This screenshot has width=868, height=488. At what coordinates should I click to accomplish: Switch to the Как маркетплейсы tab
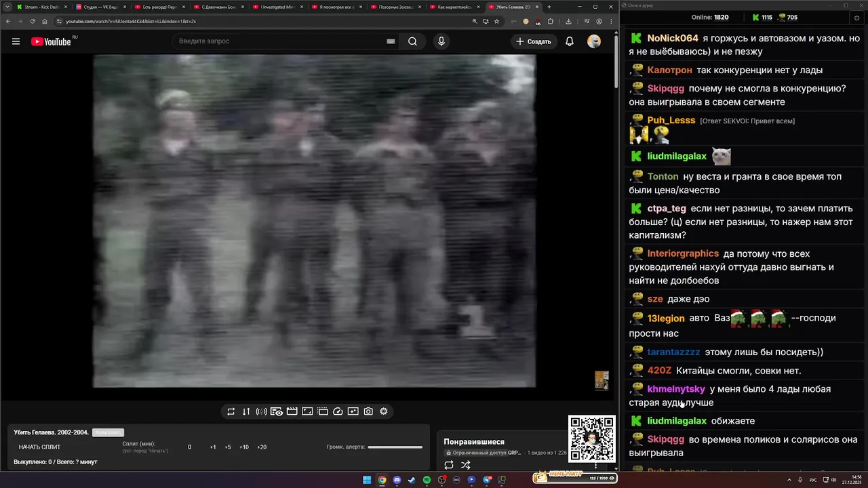pyautogui.click(x=454, y=7)
